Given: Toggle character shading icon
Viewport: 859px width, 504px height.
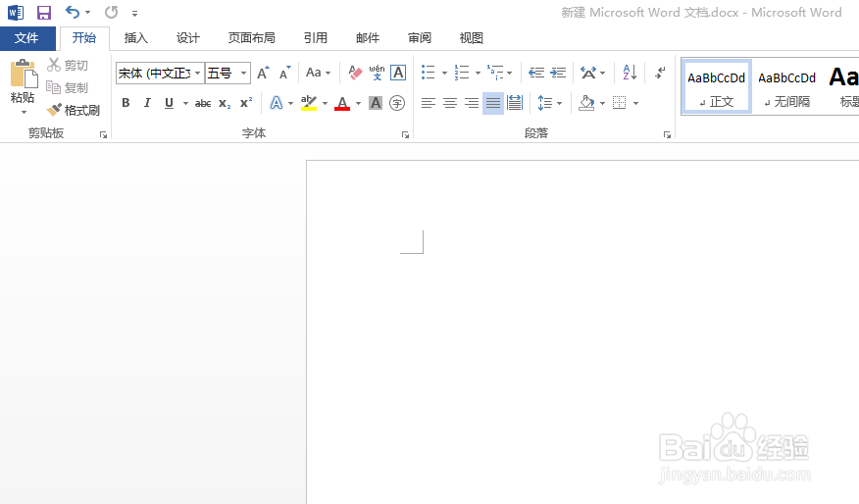Looking at the screenshot, I should [376, 102].
